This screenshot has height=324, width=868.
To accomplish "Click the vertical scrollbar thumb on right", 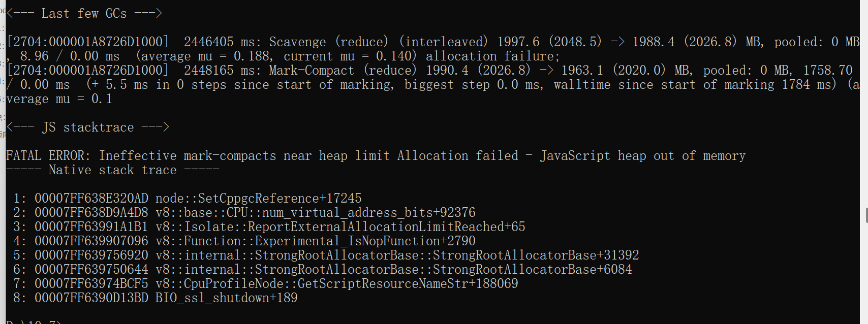I will (x=866, y=215).
